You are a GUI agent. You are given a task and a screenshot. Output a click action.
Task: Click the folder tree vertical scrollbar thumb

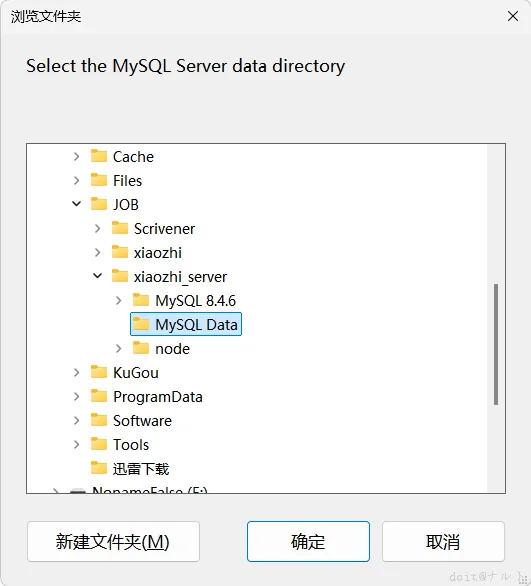(x=496, y=345)
